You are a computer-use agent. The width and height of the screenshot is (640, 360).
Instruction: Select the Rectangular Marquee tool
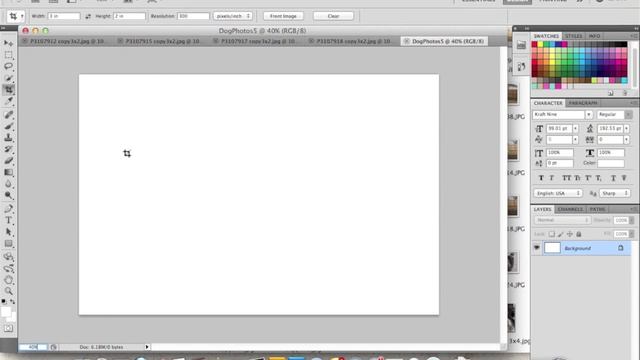(8, 55)
